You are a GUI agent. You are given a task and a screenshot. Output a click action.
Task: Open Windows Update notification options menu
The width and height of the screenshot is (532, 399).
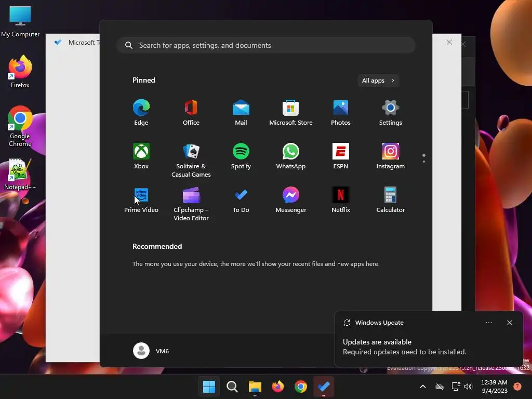point(488,323)
